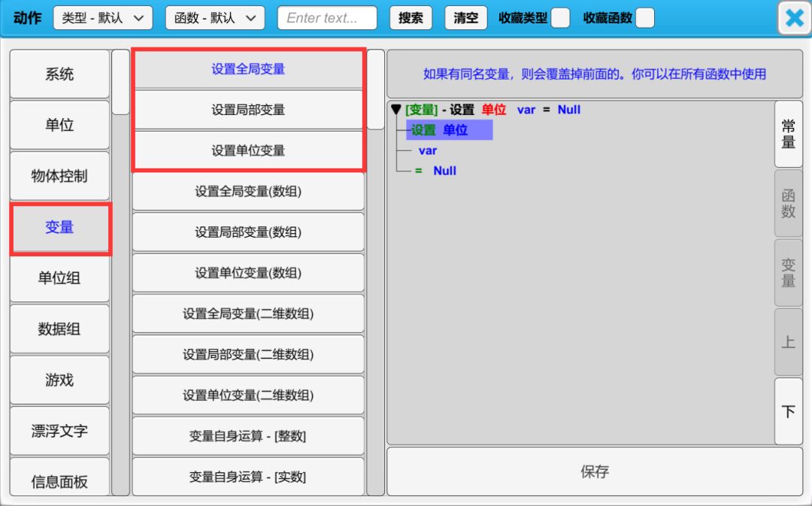Screen dimensions: 812x506
Task: Click the search text input field
Action: (x=327, y=18)
